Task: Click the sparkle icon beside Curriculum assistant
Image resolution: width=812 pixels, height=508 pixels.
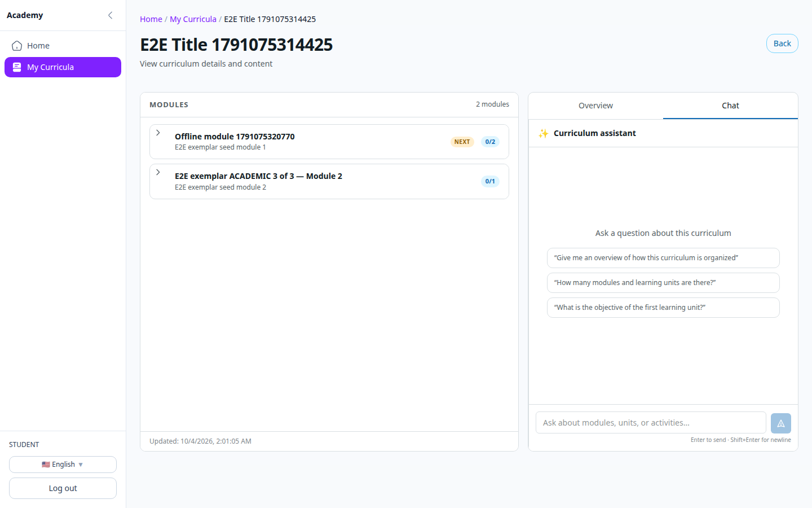Action: tap(543, 133)
